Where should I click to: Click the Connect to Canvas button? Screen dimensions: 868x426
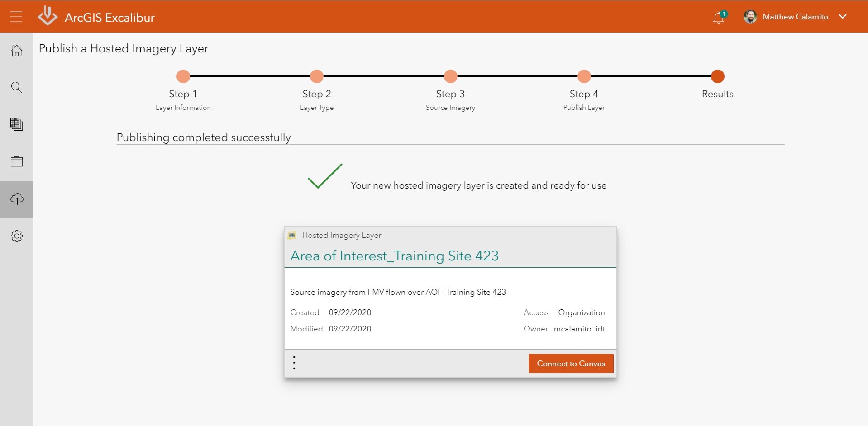click(x=571, y=364)
